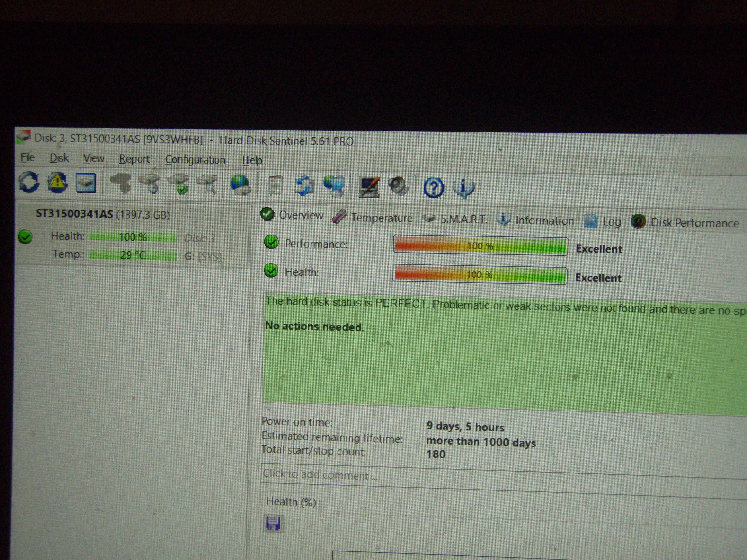
Task: Click the yellow warning triangle toolbar icon
Action: coord(58,182)
